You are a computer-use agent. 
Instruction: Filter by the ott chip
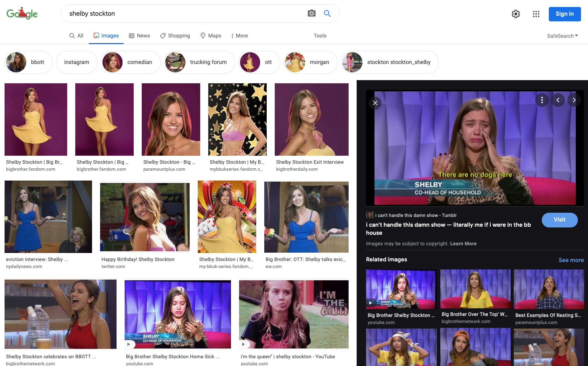(x=259, y=62)
